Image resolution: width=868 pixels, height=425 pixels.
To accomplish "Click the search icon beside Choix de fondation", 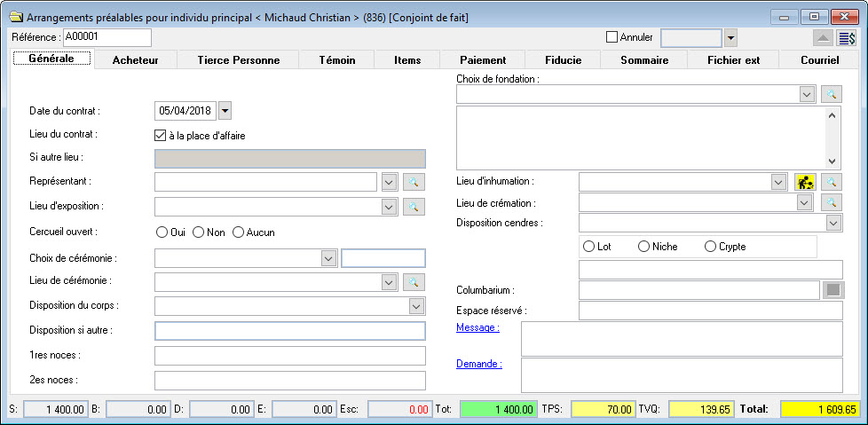I will click(830, 94).
